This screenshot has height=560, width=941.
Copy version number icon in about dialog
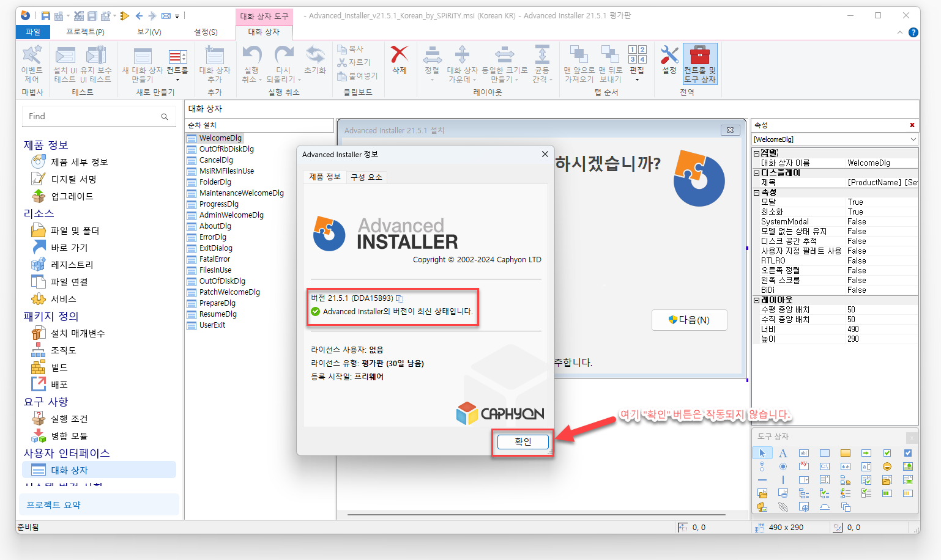pyautogui.click(x=400, y=298)
